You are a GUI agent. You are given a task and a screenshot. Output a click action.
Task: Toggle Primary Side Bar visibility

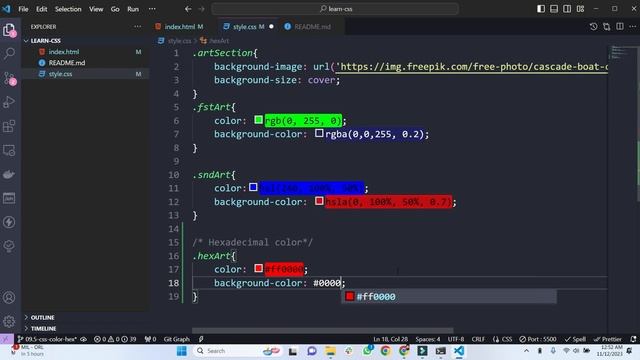point(541,9)
